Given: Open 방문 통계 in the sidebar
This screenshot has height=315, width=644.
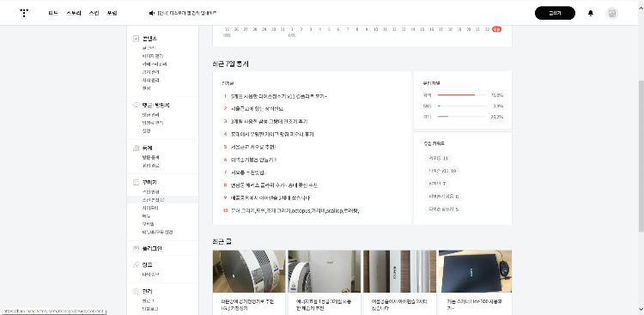Looking at the screenshot, I should (150, 157).
